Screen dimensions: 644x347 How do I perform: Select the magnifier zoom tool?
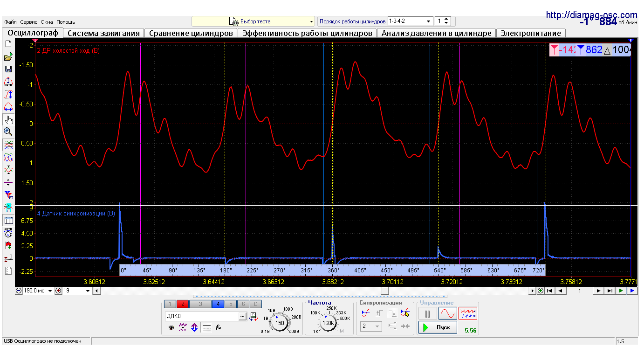[x=8, y=132]
